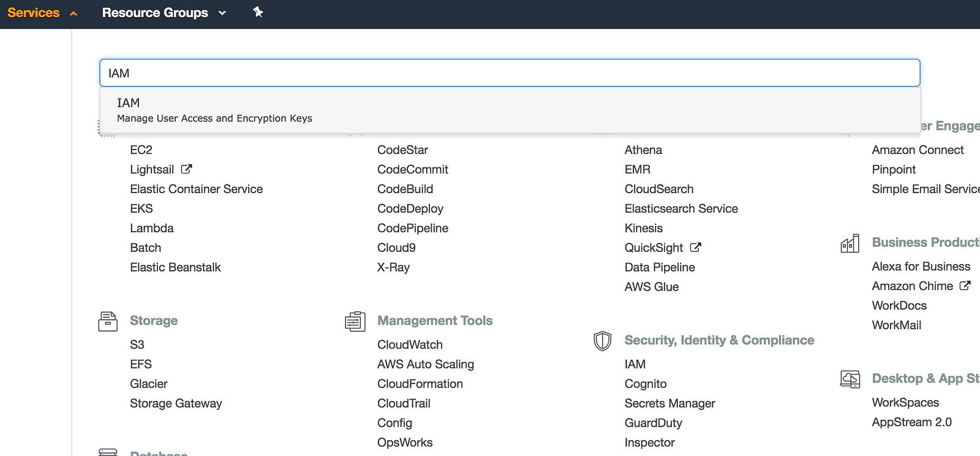Open IAM under Security, Identity & Compliance
This screenshot has width=980, height=456.
coord(635,365)
